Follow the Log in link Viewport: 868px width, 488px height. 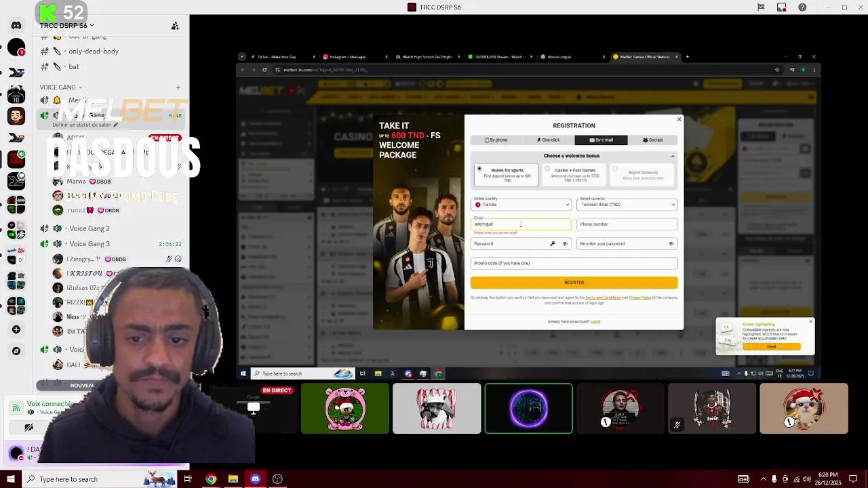595,321
